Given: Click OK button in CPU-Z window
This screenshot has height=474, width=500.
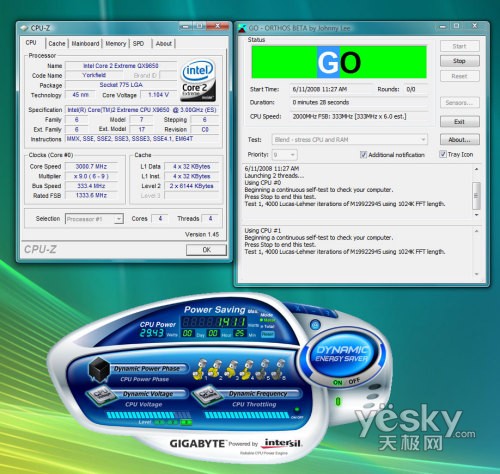Looking at the screenshot, I should click(206, 250).
